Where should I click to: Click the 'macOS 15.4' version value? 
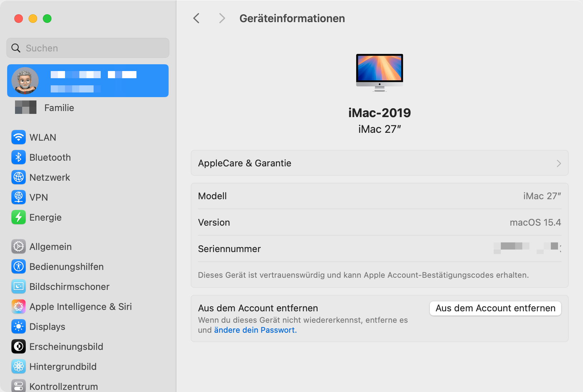pos(535,222)
